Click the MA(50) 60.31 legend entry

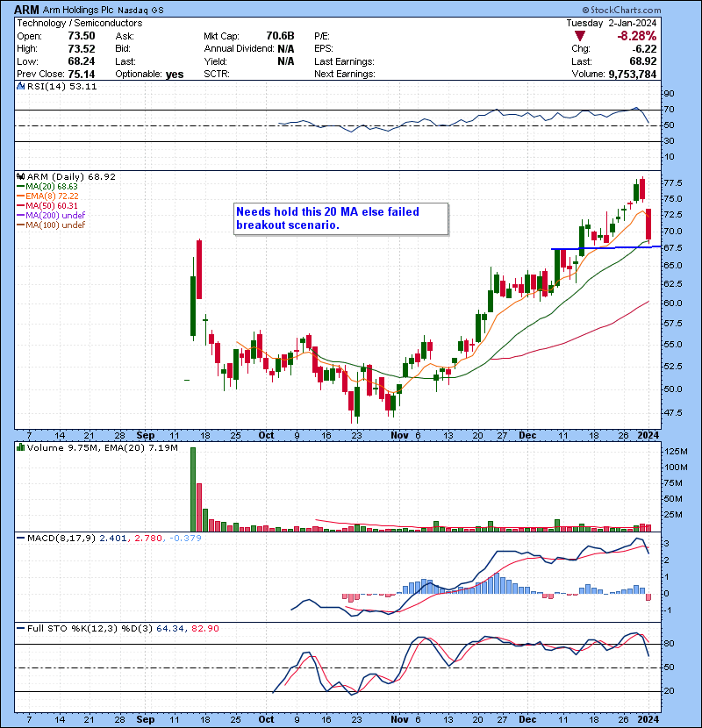tap(47, 205)
